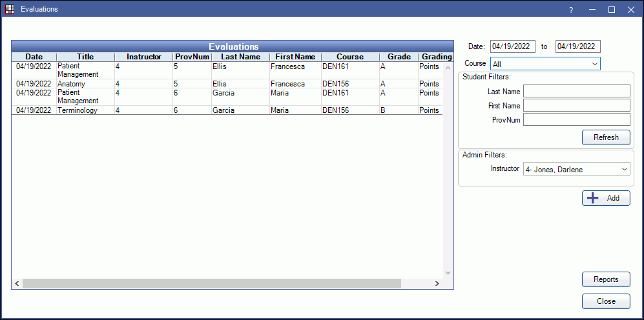Maximize the Evaluations window
The image size is (644, 320).
(x=612, y=10)
